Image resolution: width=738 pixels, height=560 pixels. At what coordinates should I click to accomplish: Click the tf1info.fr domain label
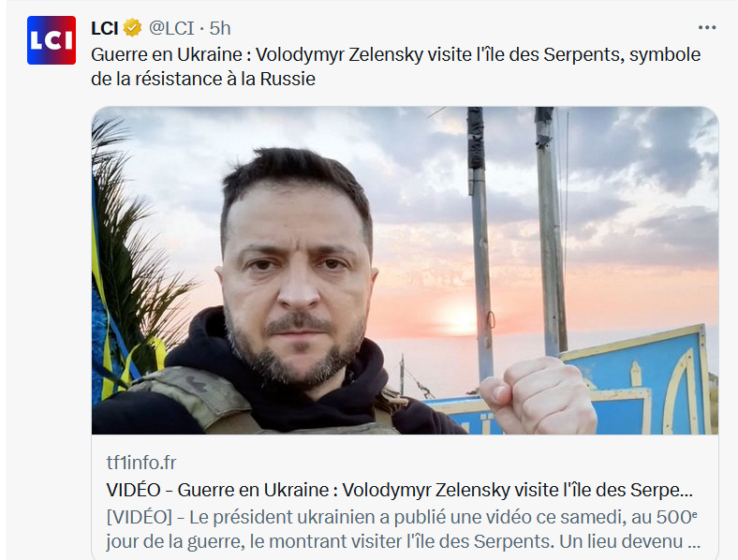pos(141,463)
